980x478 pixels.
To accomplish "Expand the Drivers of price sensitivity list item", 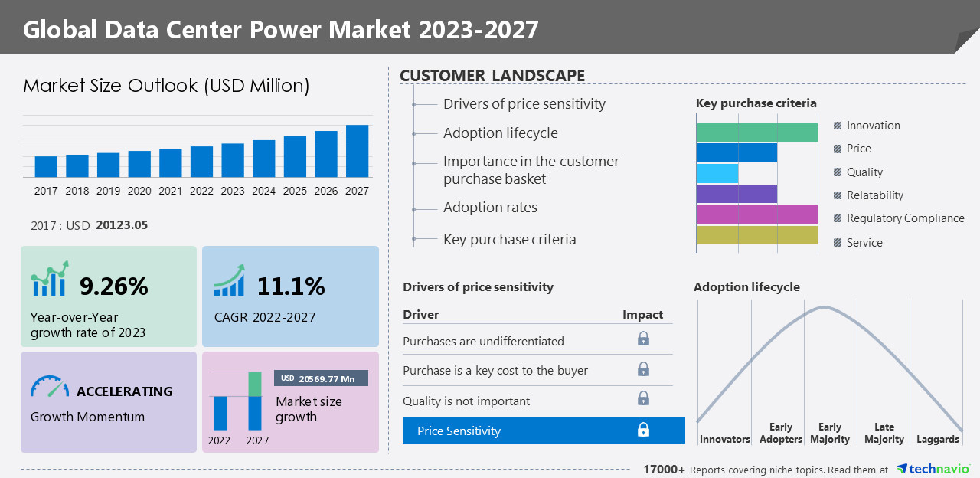I will tap(524, 103).
